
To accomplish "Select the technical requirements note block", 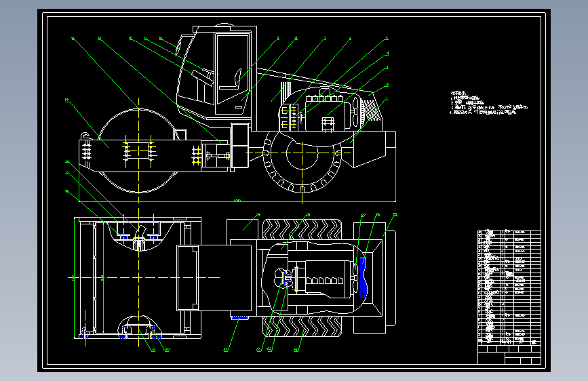I will tap(488, 102).
